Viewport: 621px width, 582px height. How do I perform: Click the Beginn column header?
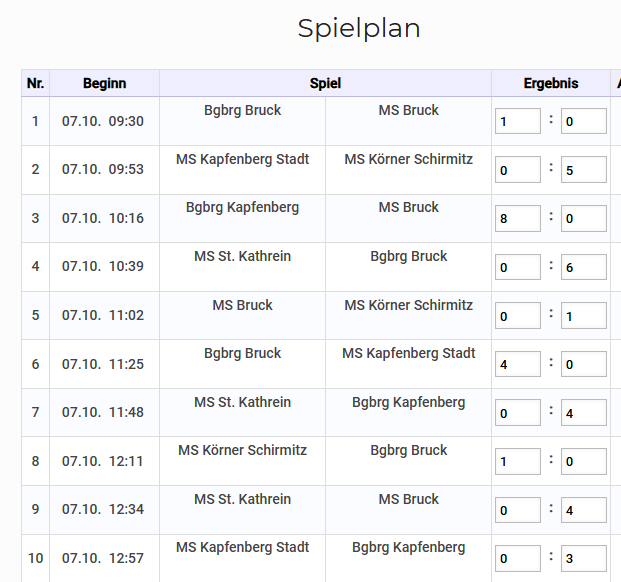(x=104, y=84)
